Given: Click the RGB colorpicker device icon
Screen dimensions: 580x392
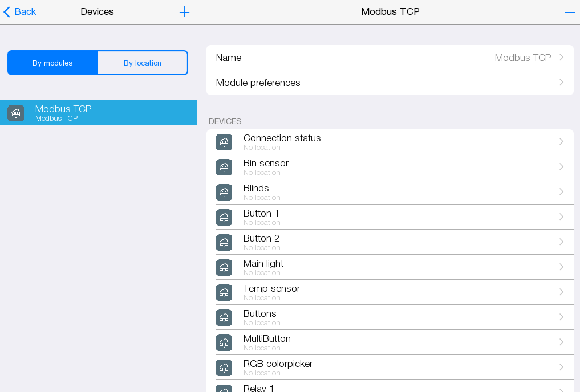Looking at the screenshot, I should (x=224, y=367).
